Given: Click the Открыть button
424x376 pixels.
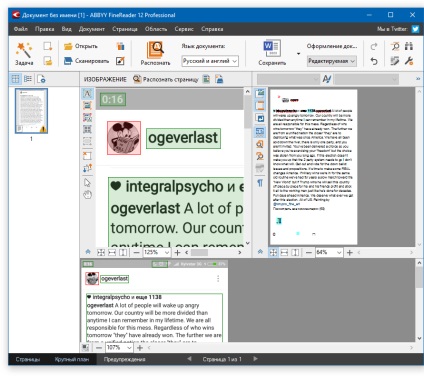Looking at the screenshot, I should click(x=81, y=46).
